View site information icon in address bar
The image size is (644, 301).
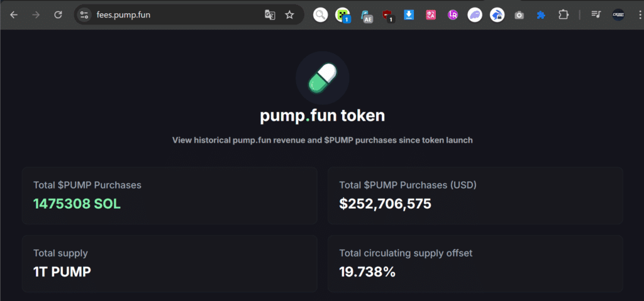pyautogui.click(x=84, y=15)
